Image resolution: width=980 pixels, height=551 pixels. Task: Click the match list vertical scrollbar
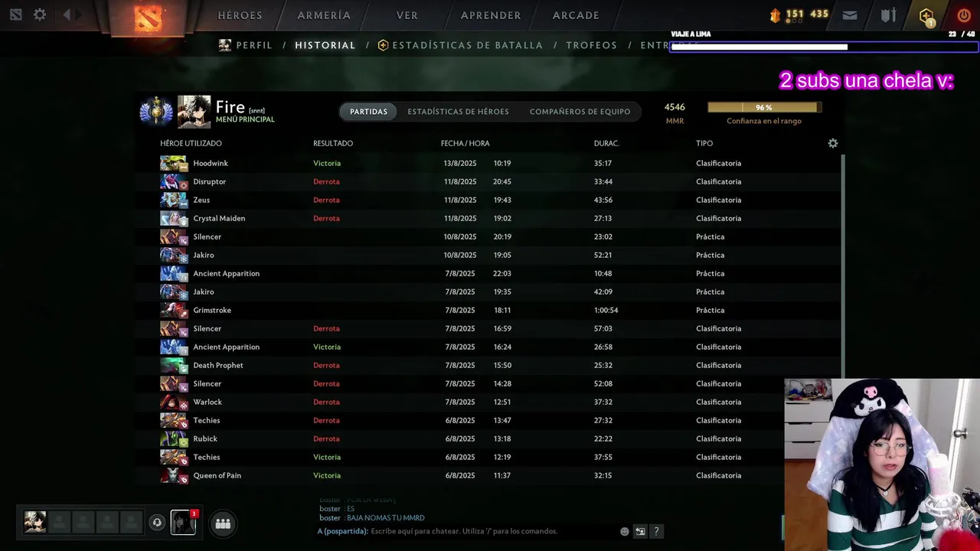click(842, 266)
